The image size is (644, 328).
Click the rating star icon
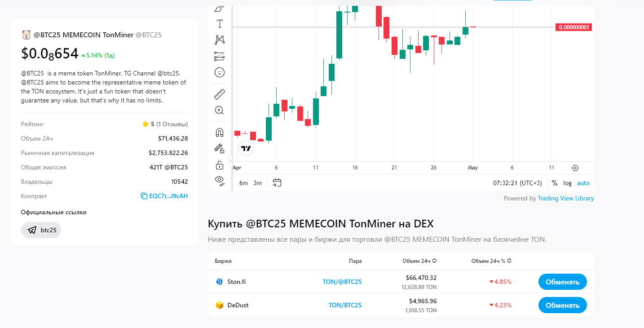pos(146,124)
